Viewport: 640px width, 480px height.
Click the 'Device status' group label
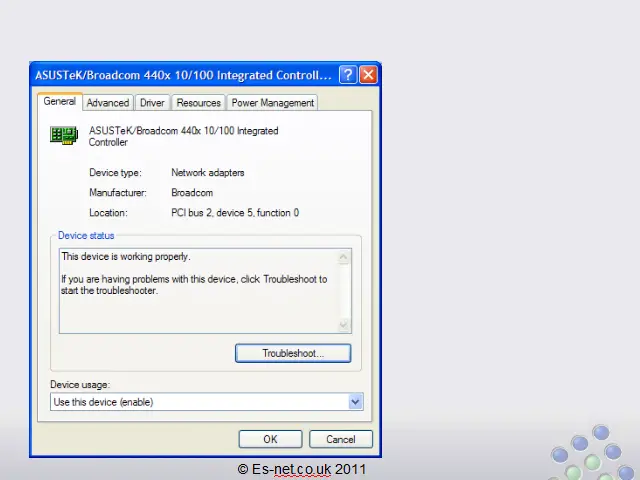(x=86, y=236)
